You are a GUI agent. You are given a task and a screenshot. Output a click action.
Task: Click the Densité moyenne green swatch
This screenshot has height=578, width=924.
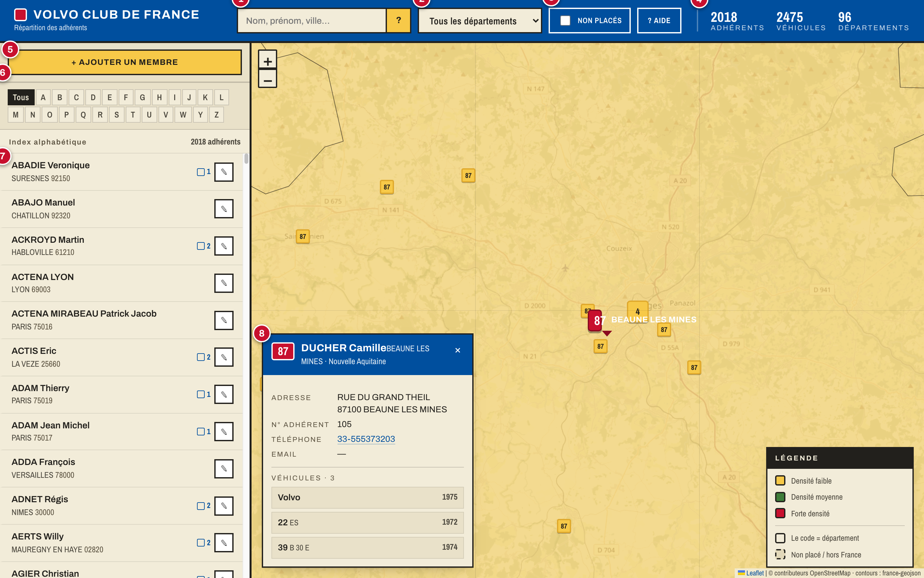tap(780, 497)
